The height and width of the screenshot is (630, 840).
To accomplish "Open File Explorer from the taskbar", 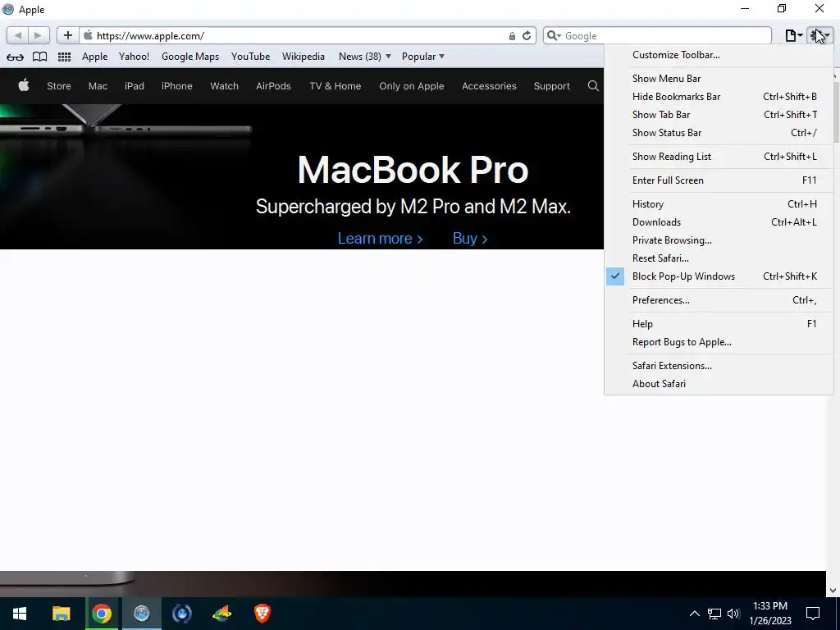I will click(x=61, y=614).
